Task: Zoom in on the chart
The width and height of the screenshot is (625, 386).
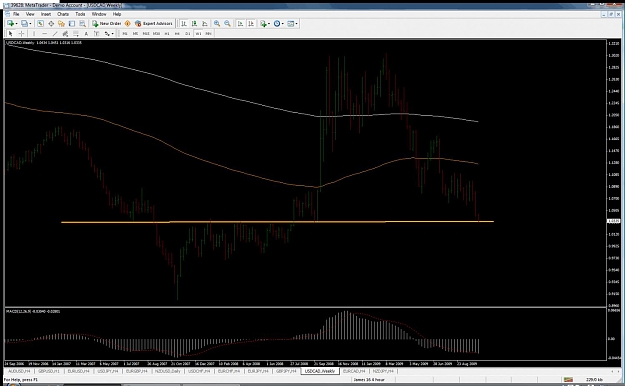Action: coord(217,24)
